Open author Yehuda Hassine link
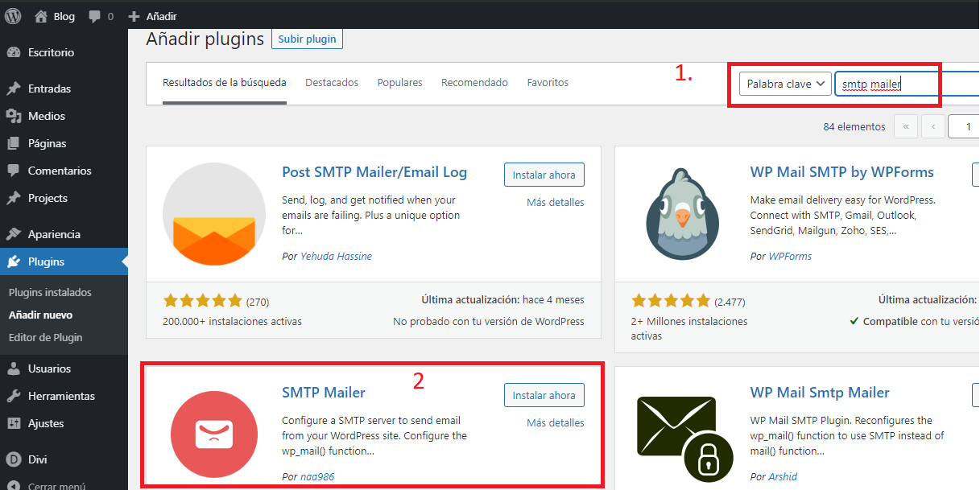The width and height of the screenshot is (980, 490). 336,256
